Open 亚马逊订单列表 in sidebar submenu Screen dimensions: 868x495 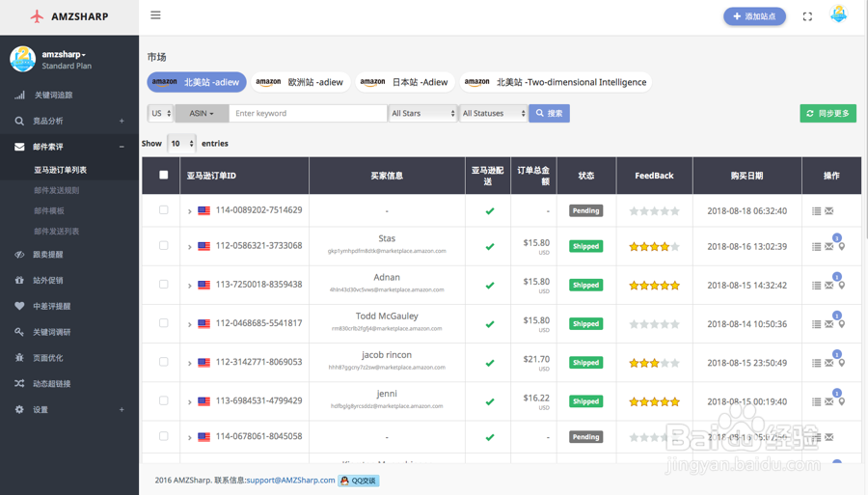click(x=61, y=170)
